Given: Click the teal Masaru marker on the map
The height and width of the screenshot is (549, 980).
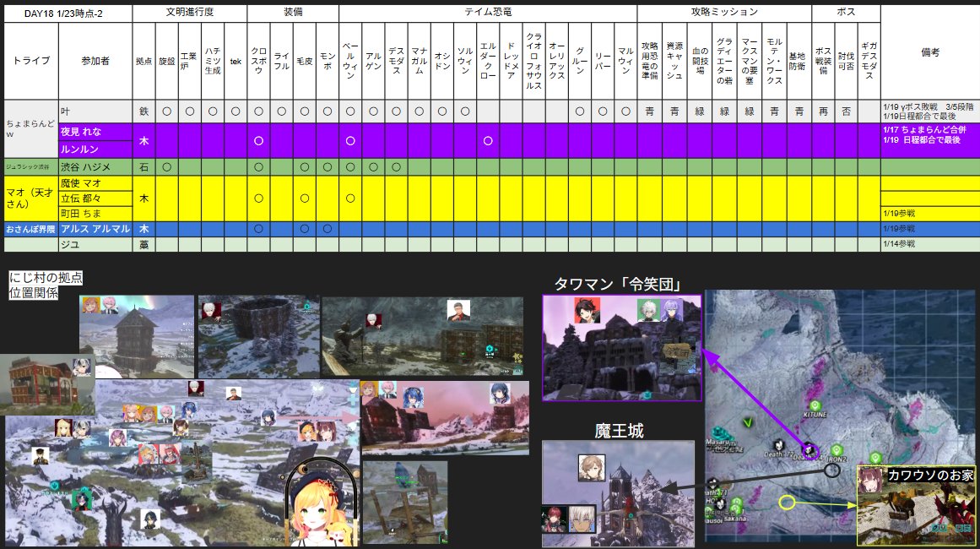Looking at the screenshot, I should 721,432.
